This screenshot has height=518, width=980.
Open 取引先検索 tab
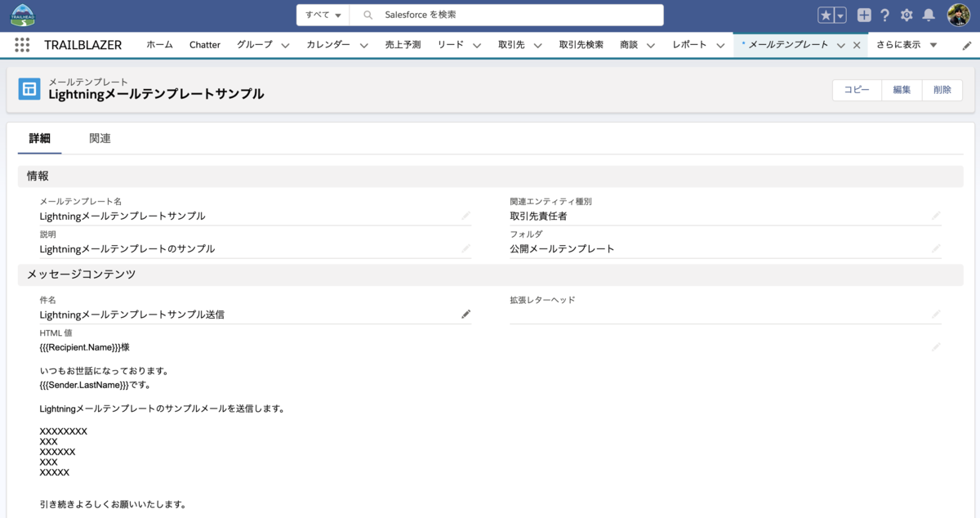pos(581,45)
